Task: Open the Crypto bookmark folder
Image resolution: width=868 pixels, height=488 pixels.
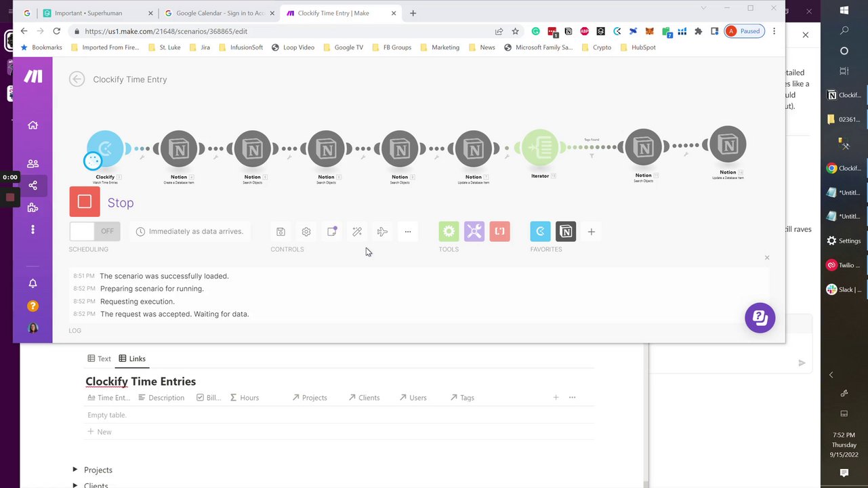Action: click(596, 47)
